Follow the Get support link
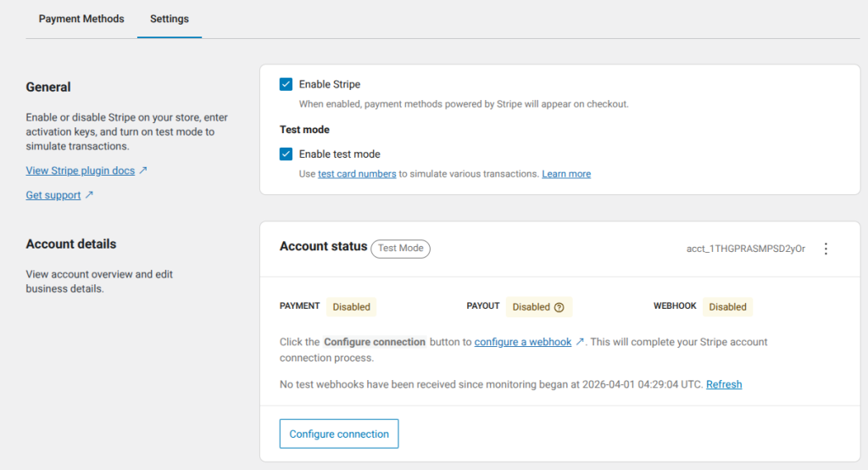 (53, 195)
